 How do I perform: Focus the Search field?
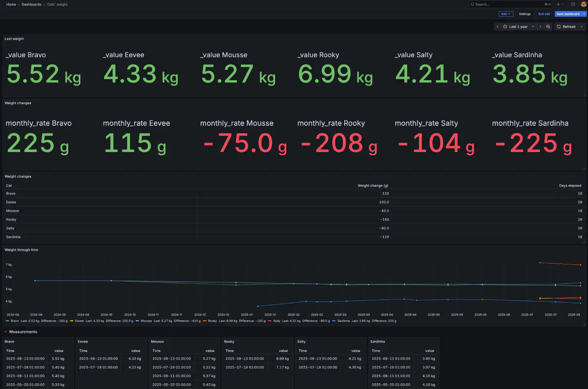click(510, 4)
